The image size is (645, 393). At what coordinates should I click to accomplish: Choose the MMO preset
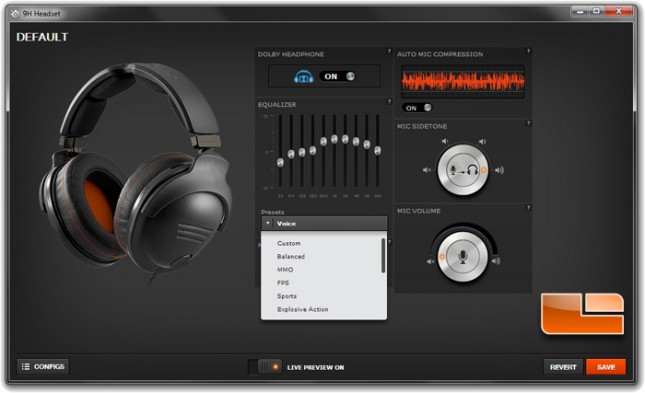[285, 270]
